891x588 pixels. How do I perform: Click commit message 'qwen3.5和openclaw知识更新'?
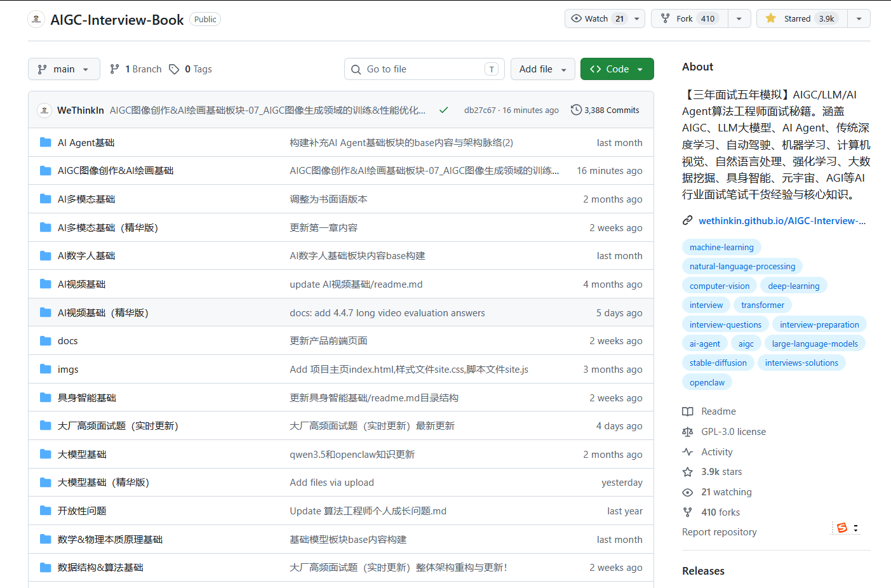[x=352, y=455]
